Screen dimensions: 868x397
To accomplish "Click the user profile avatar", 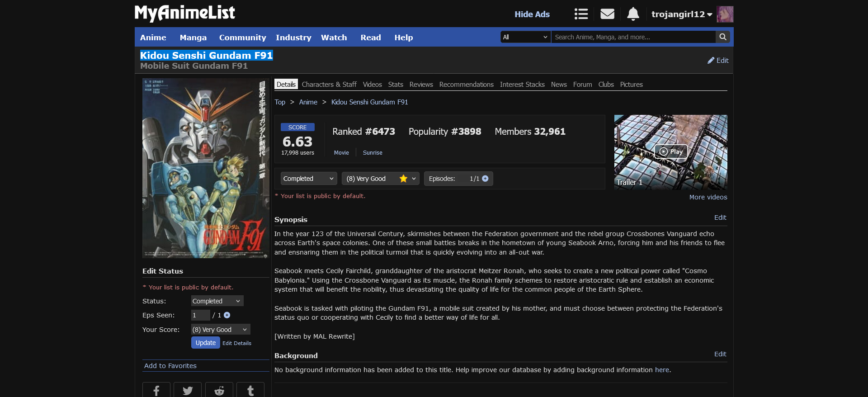I will [x=725, y=14].
